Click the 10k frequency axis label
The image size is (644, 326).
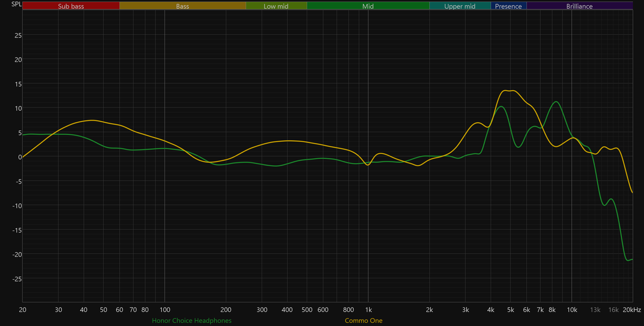(572, 310)
